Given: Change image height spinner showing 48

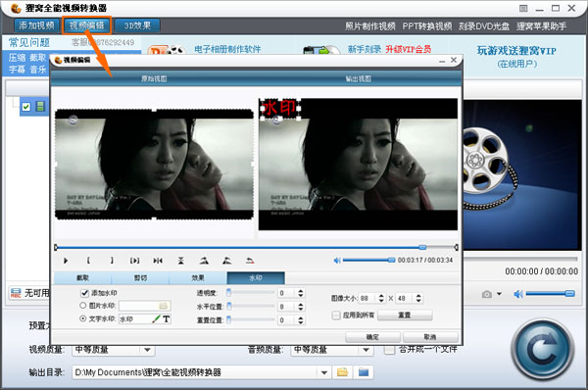Looking at the screenshot, I should click(x=418, y=299).
